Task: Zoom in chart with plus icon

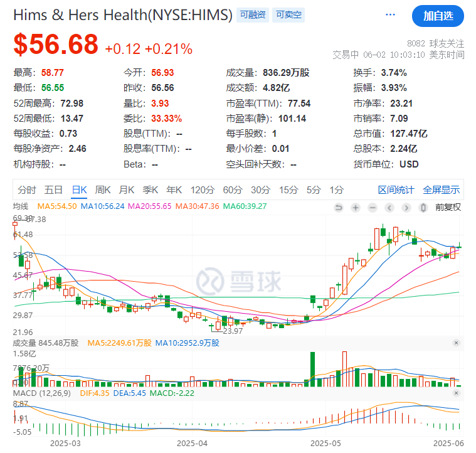Action: coord(356,208)
